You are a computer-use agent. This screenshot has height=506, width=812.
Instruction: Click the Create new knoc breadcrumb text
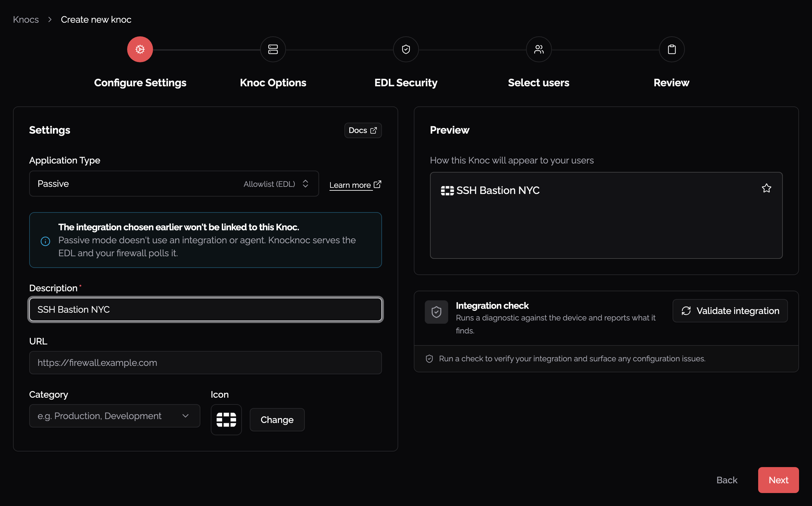tap(96, 19)
